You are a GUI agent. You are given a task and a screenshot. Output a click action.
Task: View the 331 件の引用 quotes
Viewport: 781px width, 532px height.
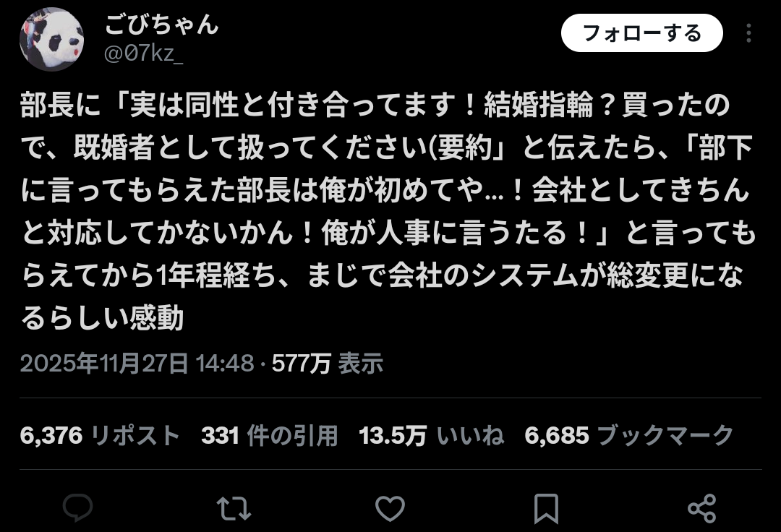point(270,435)
